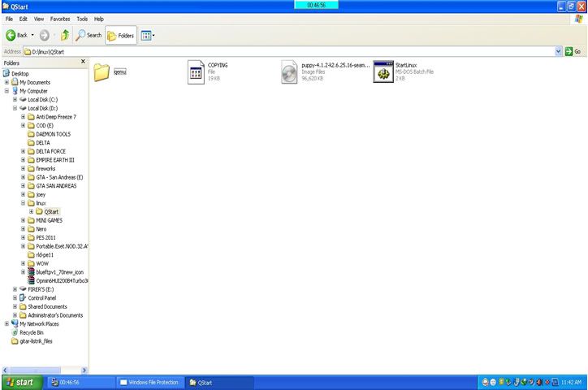Image resolution: width=588 pixels, height=390 pixels.
Task: Select the fireworks folder in tree
Action: click(x=45, y=168)
